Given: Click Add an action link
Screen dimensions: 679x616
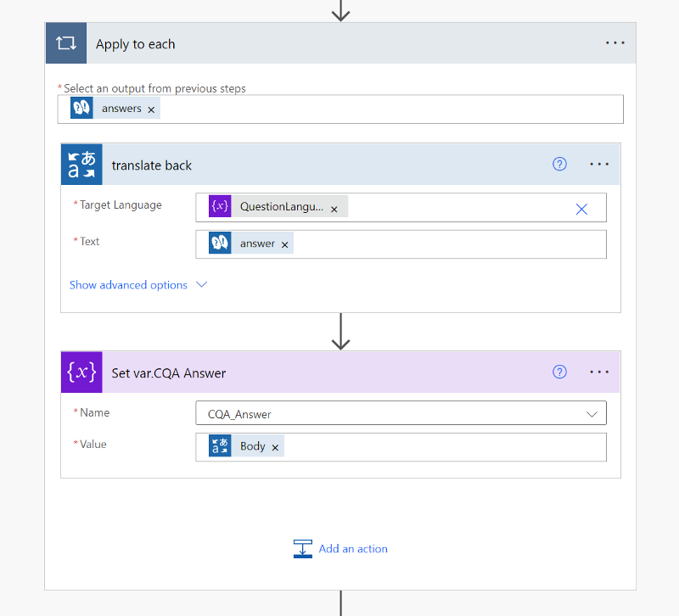Looking at the screenshot, I should click(353, 548).
